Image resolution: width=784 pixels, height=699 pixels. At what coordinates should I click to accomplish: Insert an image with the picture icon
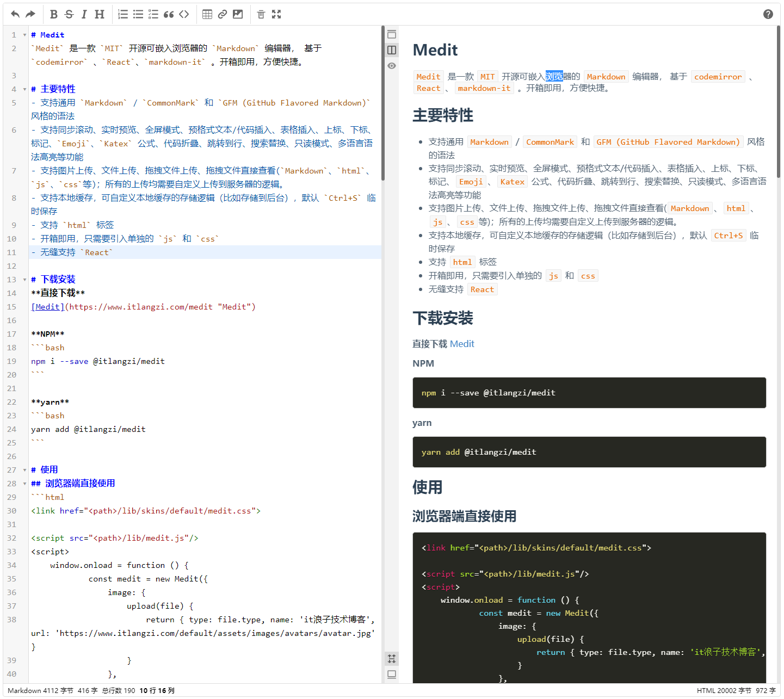coord(238,14)
